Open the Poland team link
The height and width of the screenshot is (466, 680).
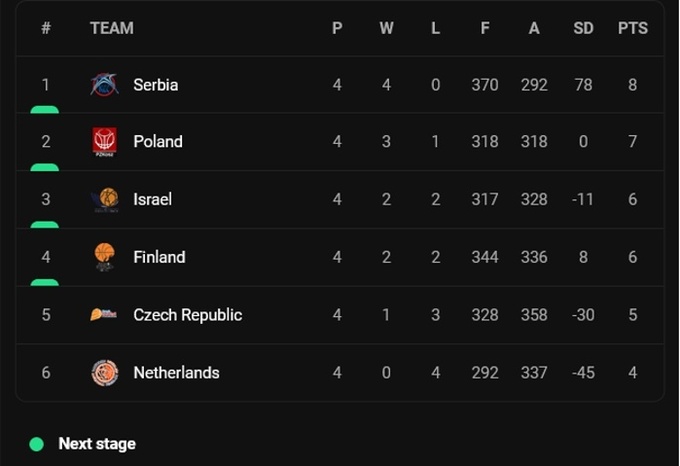(158, 142)
